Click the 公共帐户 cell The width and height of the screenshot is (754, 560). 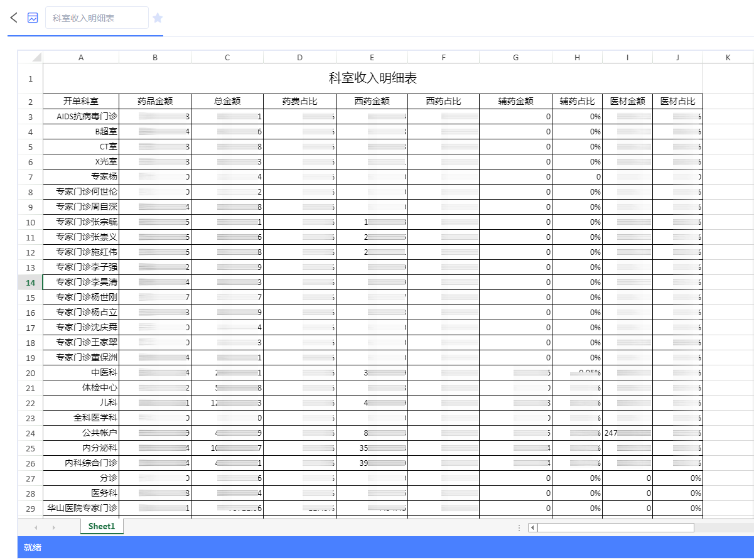81,433
